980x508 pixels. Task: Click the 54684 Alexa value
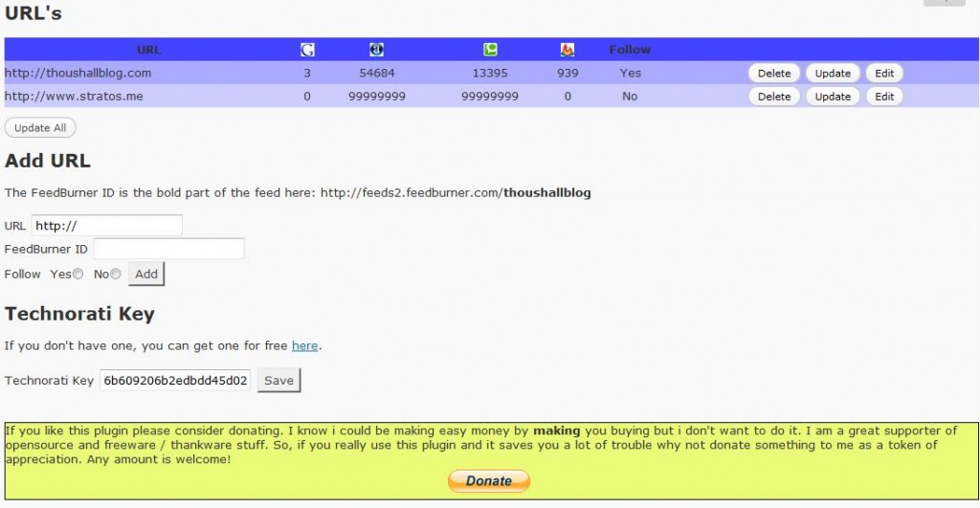377,73
